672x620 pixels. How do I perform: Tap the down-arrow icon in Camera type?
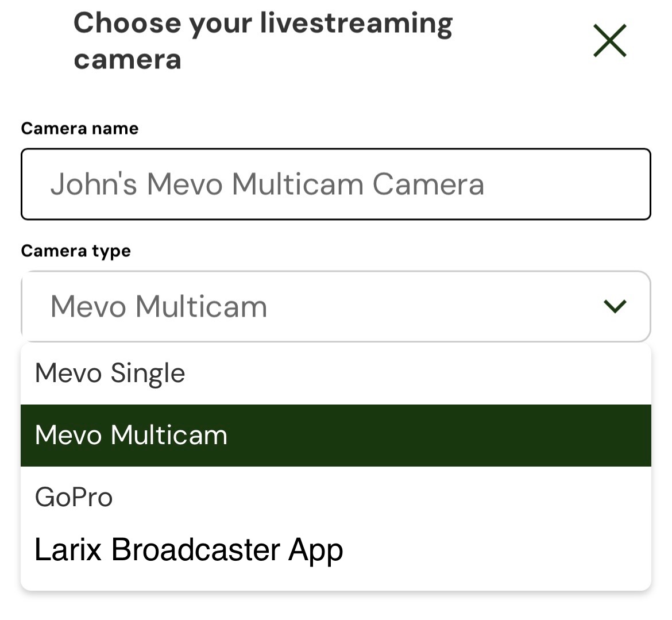pyautogui.click(x=615, y=306)
